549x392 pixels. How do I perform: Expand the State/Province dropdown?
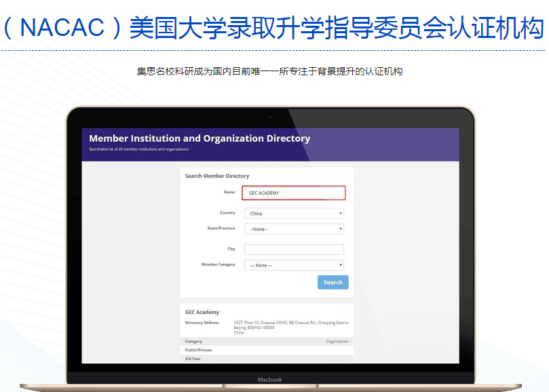point(294,229)
